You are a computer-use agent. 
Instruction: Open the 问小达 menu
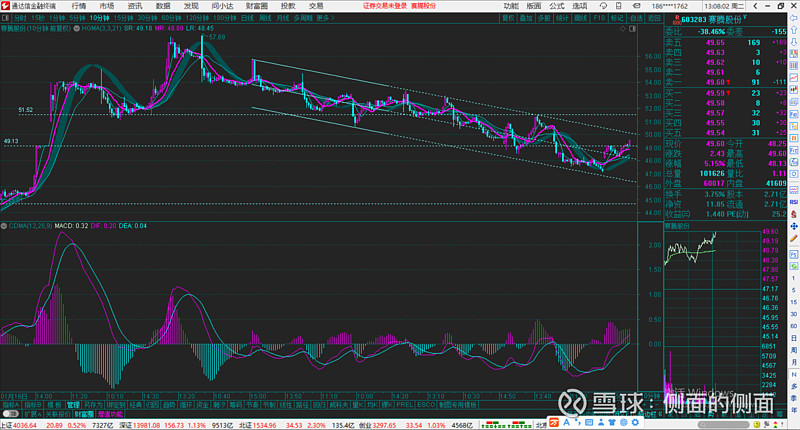click(x=222, y=6)
